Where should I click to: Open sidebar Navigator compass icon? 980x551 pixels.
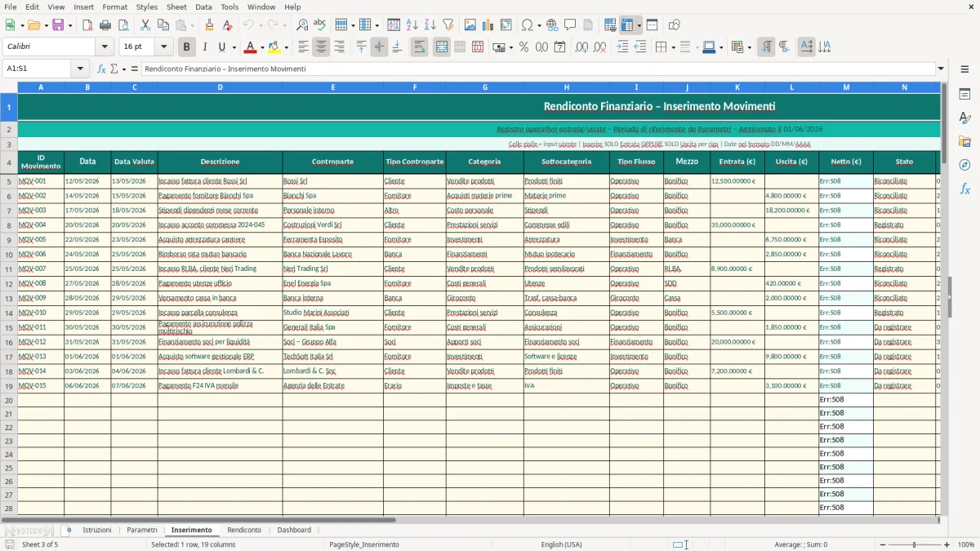click(x=964, y=165)
